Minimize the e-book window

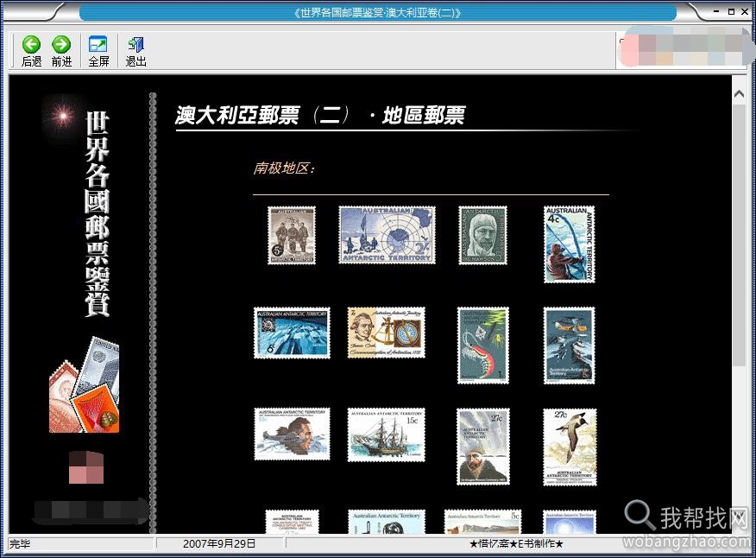pos(716,11)
